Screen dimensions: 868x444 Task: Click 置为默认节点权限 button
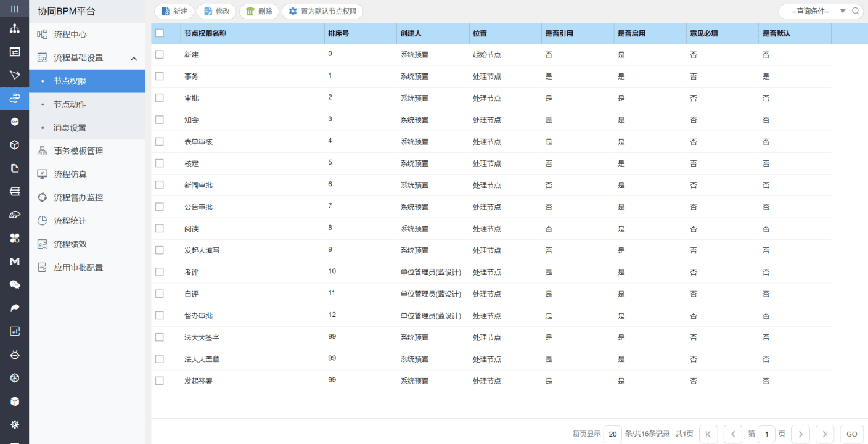(322, 11)
